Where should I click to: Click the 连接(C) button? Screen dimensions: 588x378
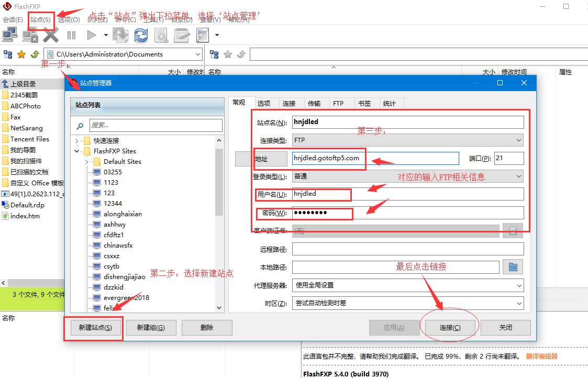point(450,328)
